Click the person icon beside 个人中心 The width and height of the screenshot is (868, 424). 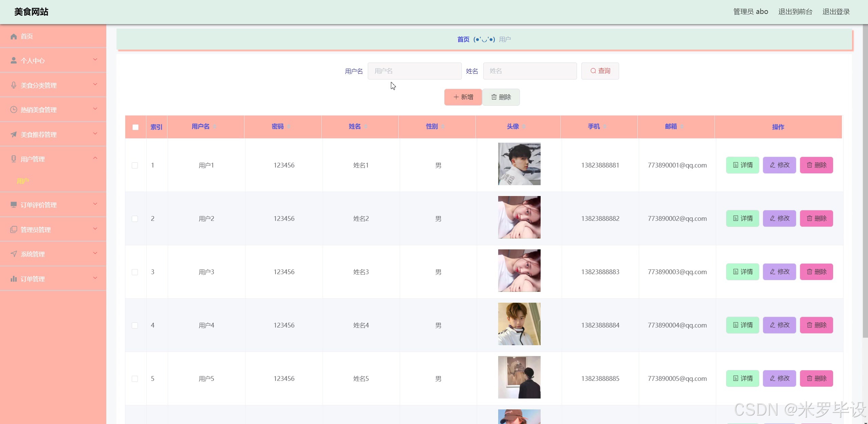(14, 60)
